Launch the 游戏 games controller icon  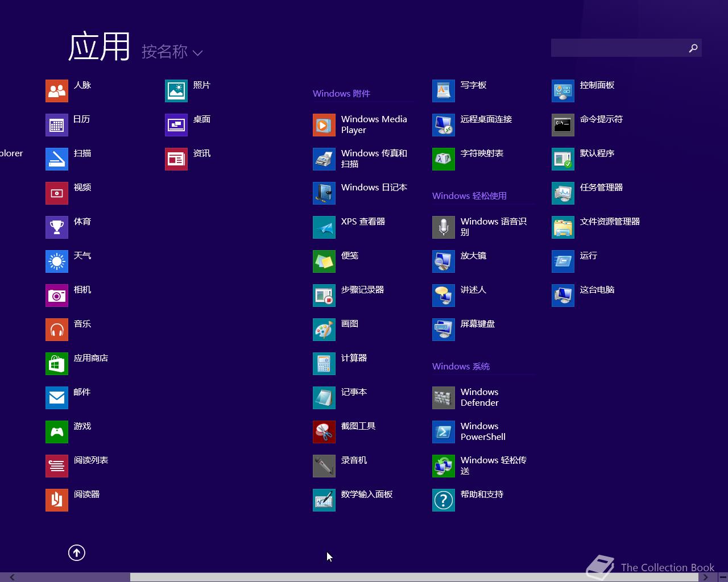tap(57, 432)
